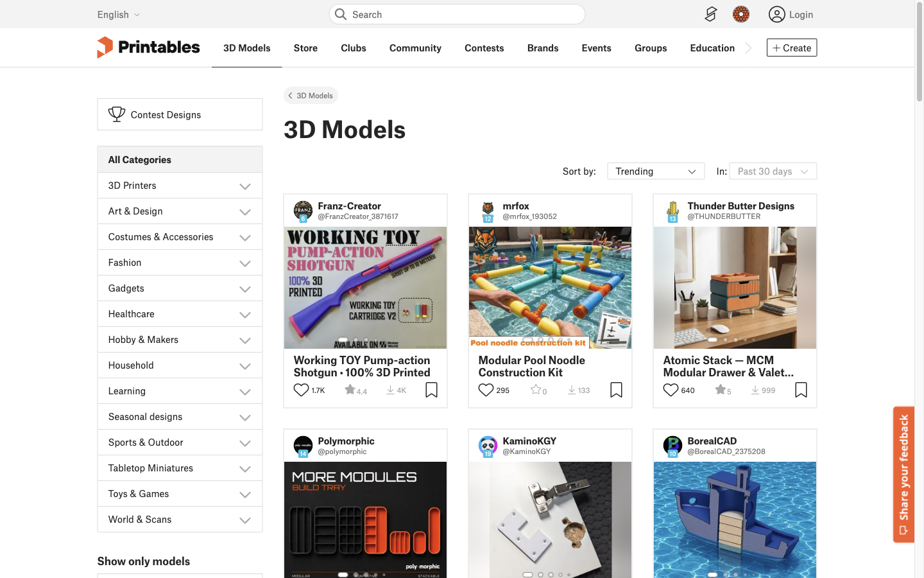Open Thunder Butter Designs avatar

tap(672, 211)
